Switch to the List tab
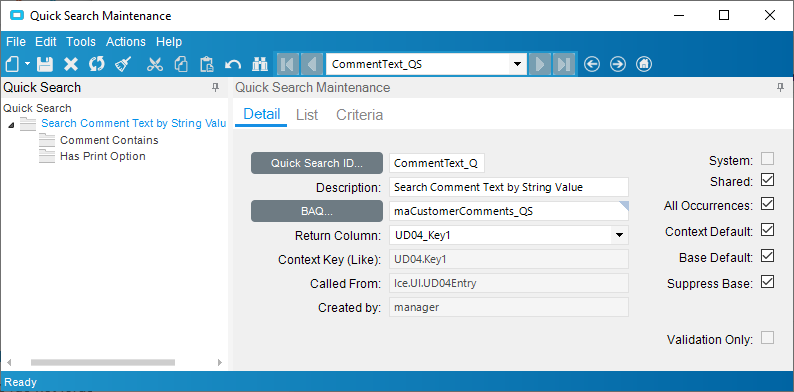Image resolution: width=794 pixels, height=392 pixels. coord(307,115)
